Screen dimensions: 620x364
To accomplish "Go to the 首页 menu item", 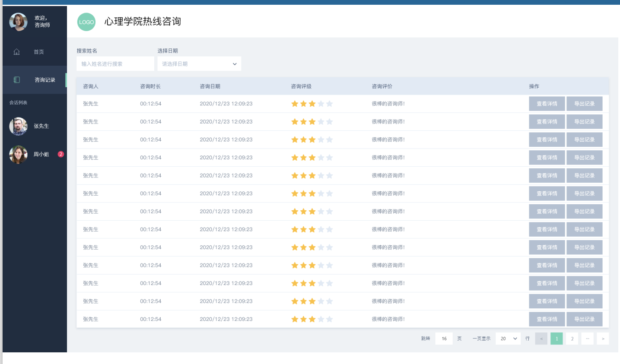I will coord(35,52).
